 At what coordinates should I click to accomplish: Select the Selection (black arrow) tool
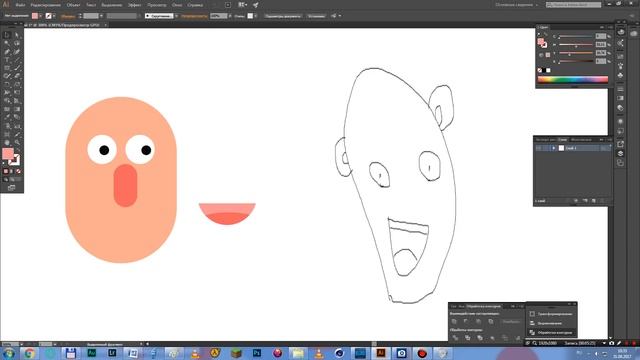tap(7, 35)
